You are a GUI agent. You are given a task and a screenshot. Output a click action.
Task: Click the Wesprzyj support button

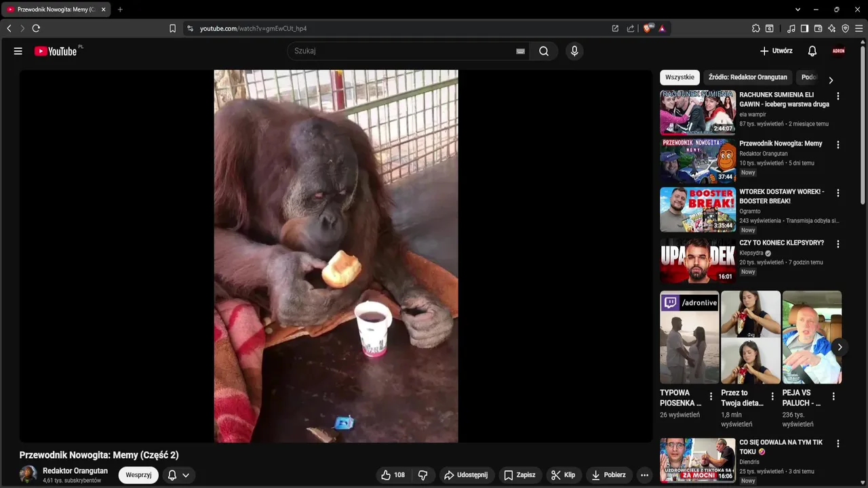[138, 475]
